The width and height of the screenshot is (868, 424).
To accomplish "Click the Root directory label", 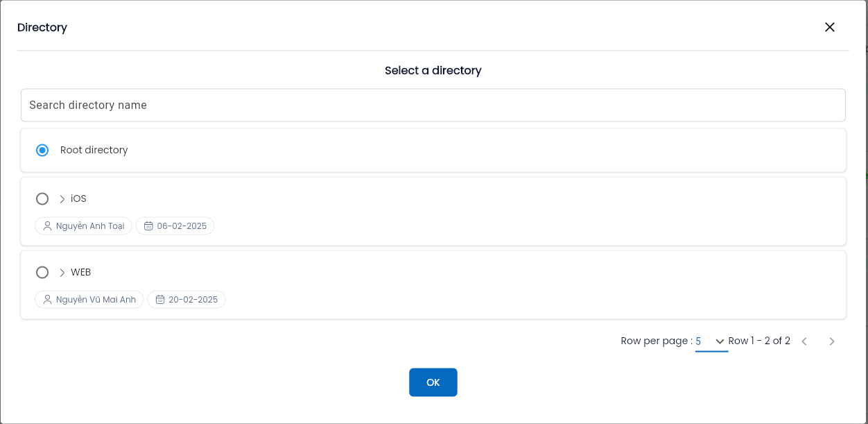I will tap(94, 150).
